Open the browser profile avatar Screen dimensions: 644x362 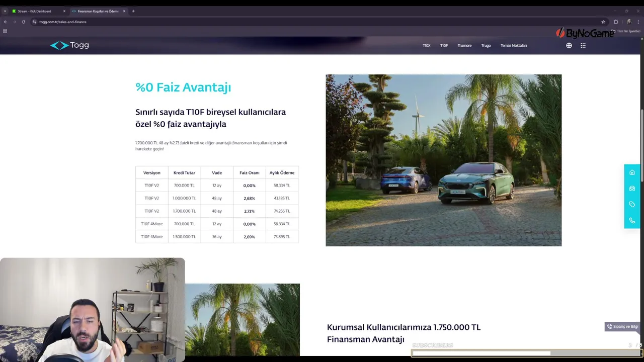pyautogui.click(x=629, y=22)
